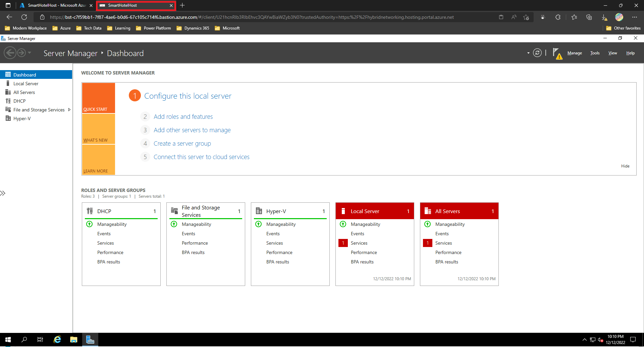The image size is (644, 347).
Task: Click Create a server group link
Action: pyautogui.click(x=182, y=143)
